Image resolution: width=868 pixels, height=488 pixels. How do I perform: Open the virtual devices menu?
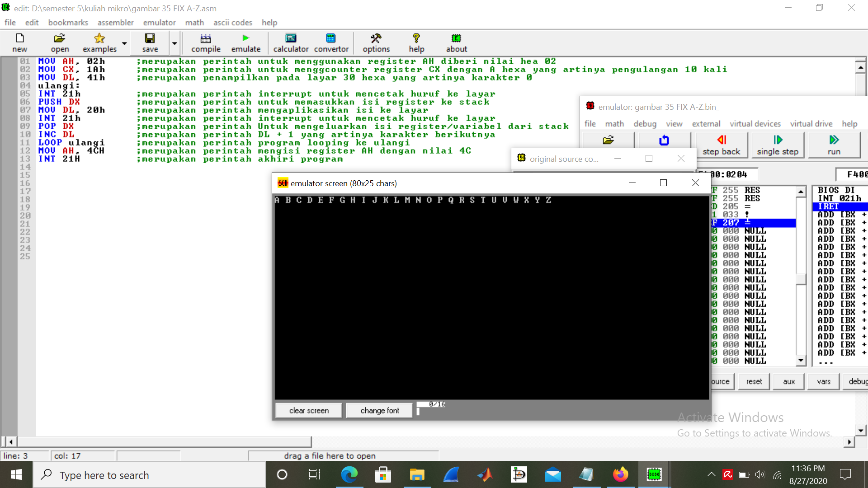755,124
